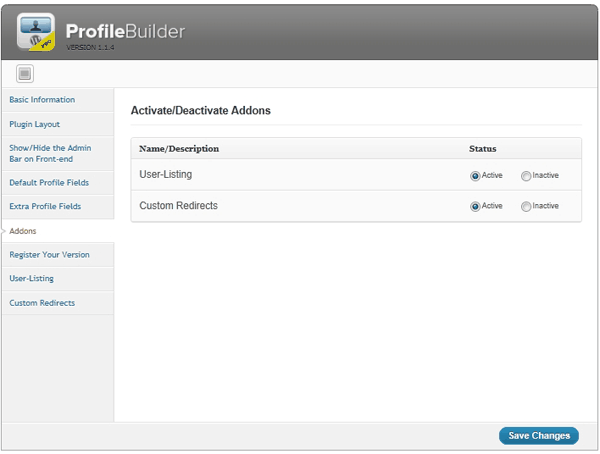Set User-Listing addon to Inactive
Screen dimensions: 600x454
click(x=526, y=176)
